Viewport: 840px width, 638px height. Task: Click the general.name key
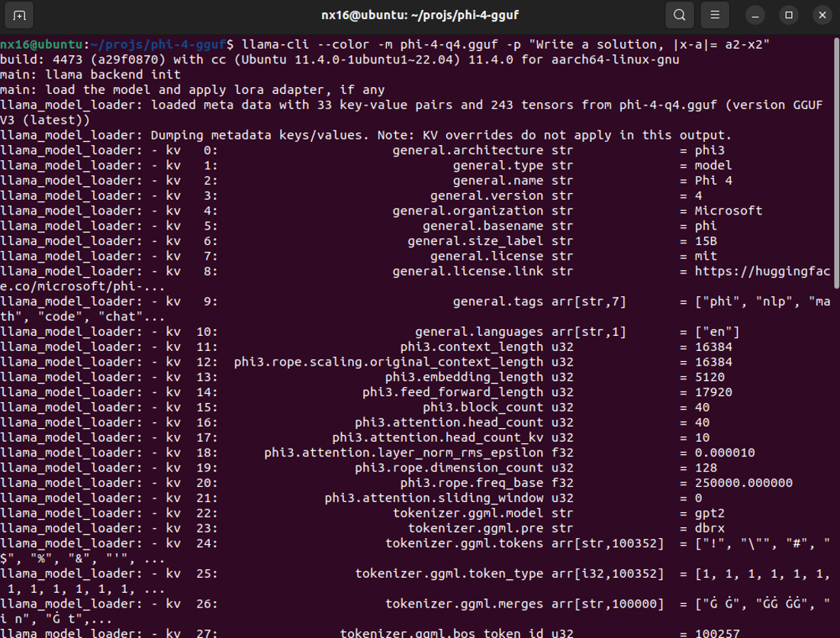497,181
